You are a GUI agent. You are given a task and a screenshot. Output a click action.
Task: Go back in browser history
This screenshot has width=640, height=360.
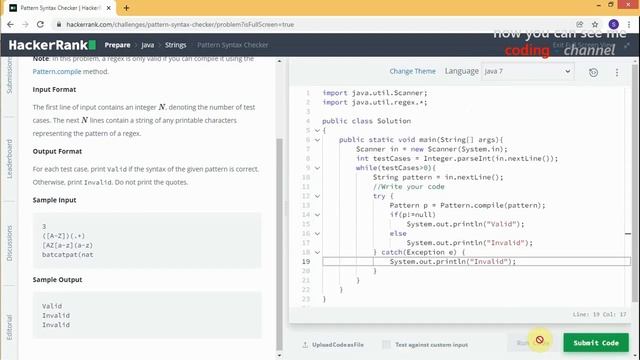coord(10,24)
